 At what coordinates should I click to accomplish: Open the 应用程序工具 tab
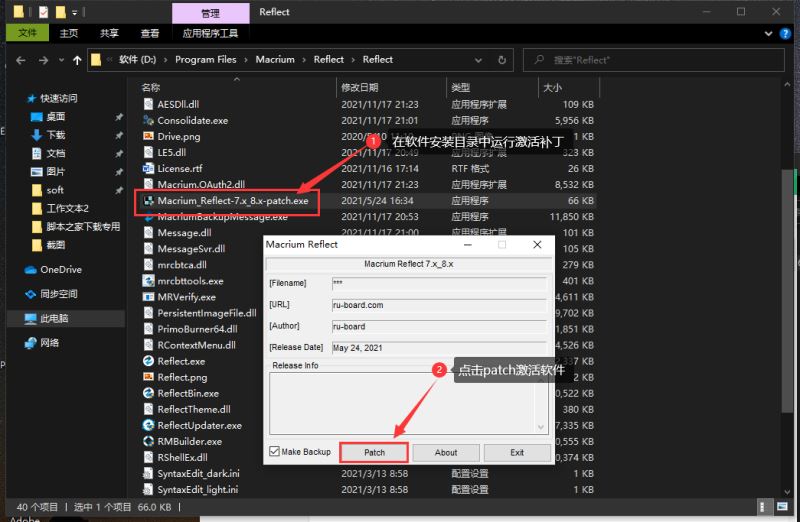210,33
